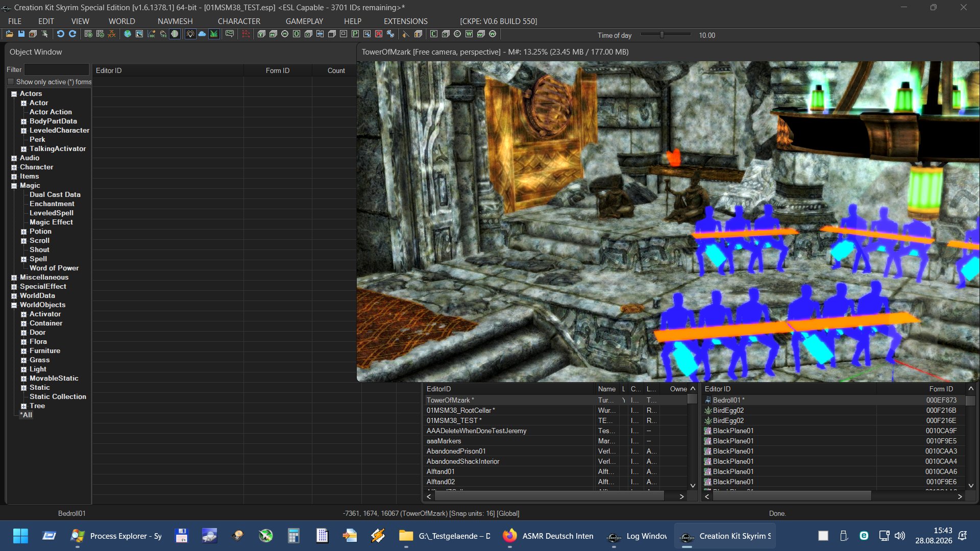Open the FILE menu
The height and width of the screenshot is (551, 980).
pos(15,21)
